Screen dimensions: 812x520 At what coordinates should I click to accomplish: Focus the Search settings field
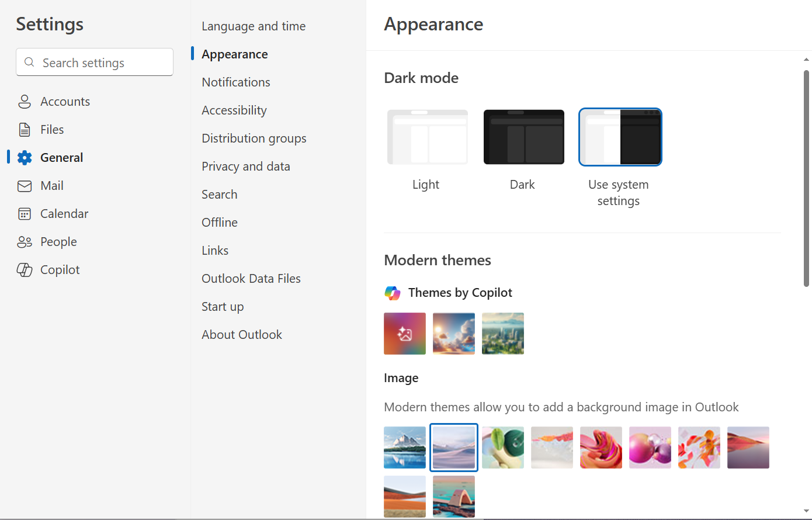coord(95,63)
